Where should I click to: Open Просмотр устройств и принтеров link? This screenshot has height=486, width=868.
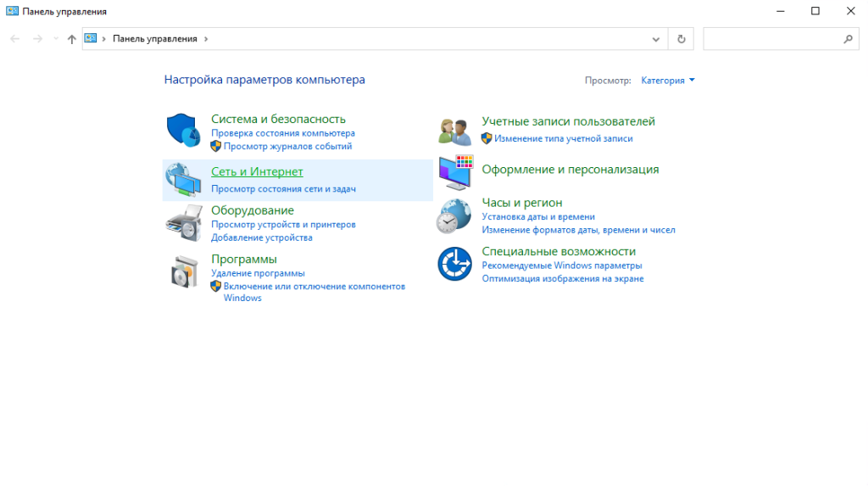click(x=283, y=225)
